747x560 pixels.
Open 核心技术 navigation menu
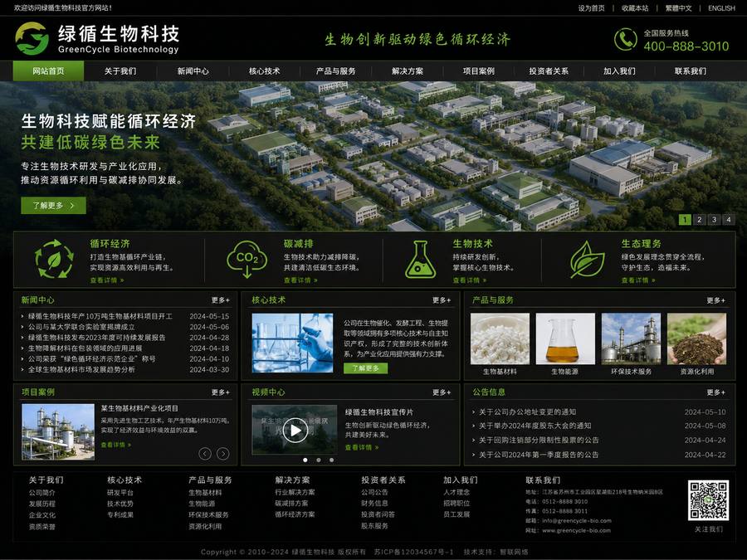click(265, 71)
